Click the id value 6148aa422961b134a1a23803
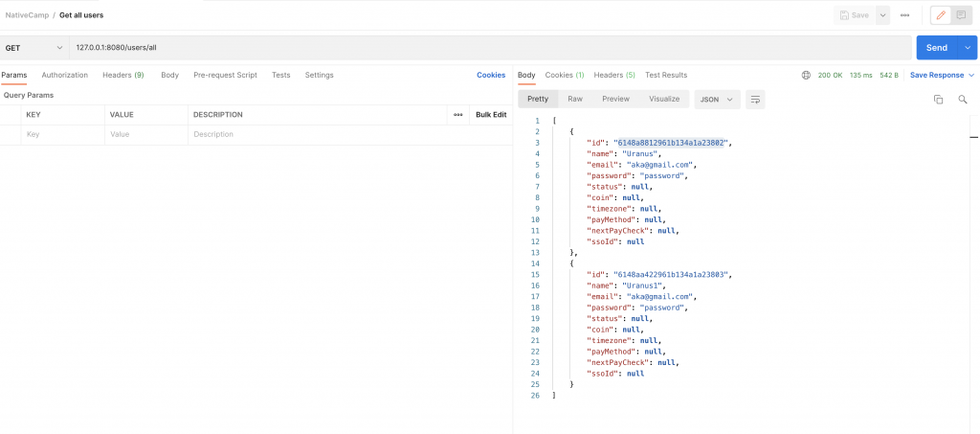 [x=671, y=275]
